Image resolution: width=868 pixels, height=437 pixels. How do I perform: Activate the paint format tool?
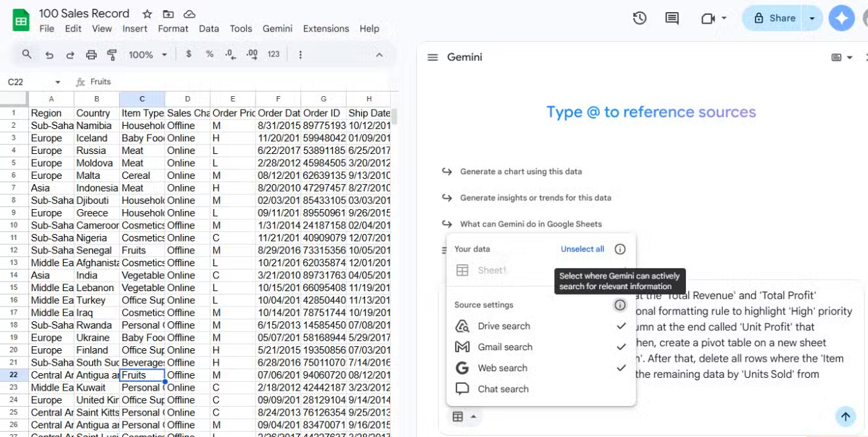tap(112, 54)
